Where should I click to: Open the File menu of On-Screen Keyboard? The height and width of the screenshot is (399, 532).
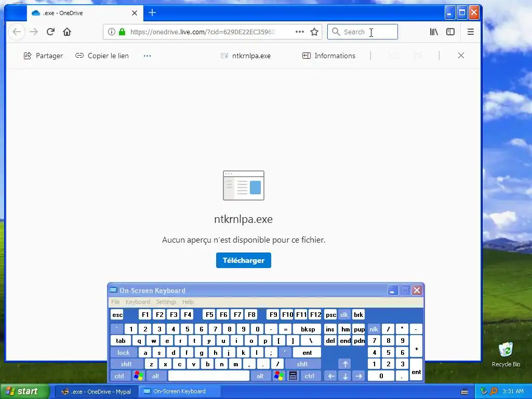tap(115, 302)
